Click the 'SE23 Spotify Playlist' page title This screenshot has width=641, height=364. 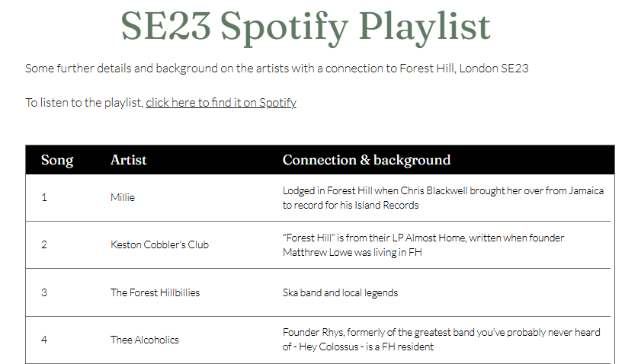[x=306, y=27]
